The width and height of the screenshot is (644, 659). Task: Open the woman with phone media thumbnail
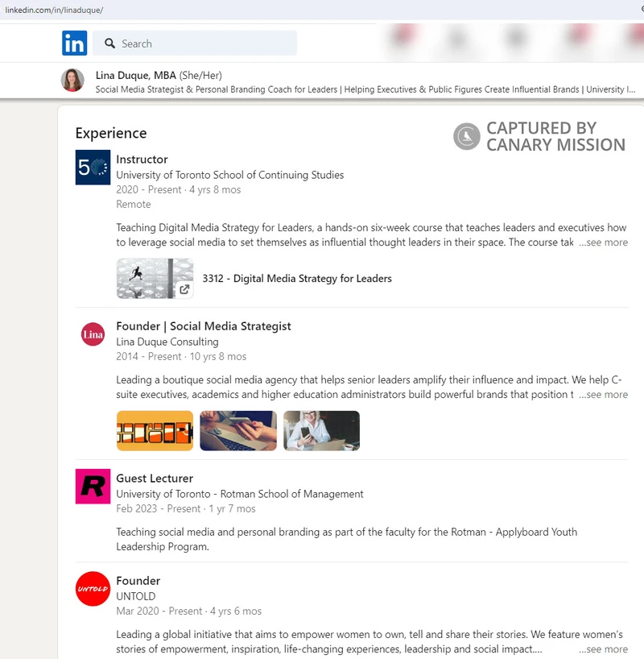(321, 431)
